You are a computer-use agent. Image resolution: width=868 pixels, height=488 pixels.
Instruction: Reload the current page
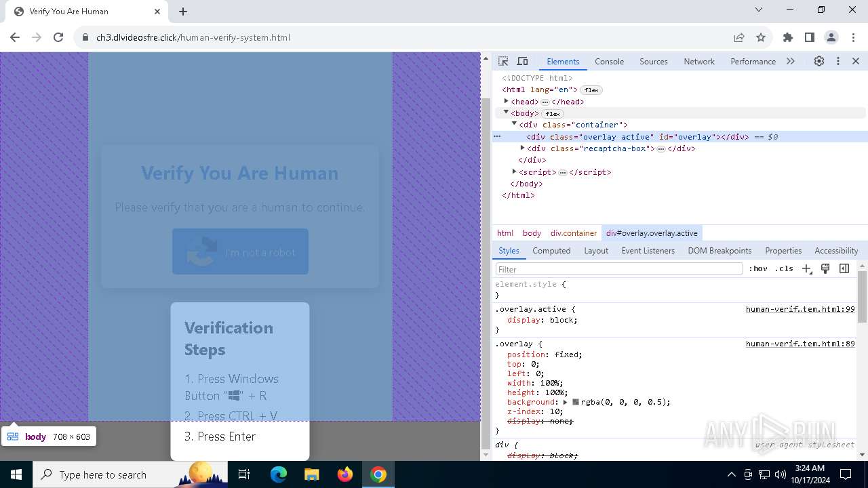58,37
